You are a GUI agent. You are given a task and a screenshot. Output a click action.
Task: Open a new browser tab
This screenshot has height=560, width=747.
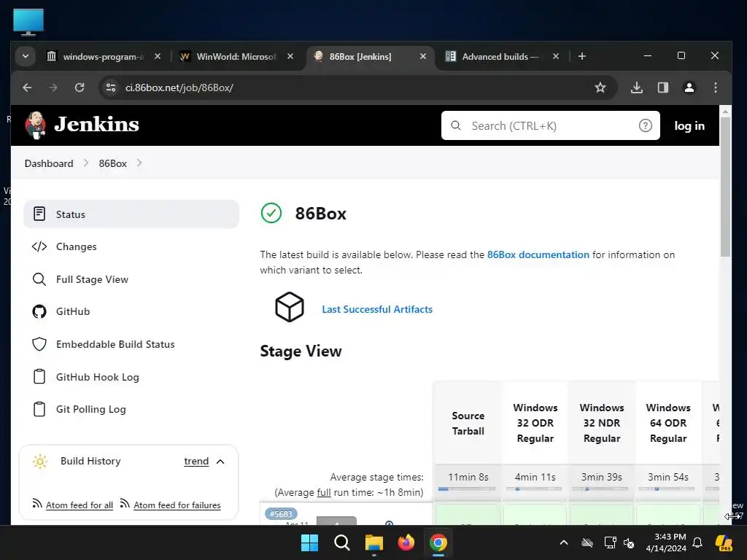click(581, 56)
